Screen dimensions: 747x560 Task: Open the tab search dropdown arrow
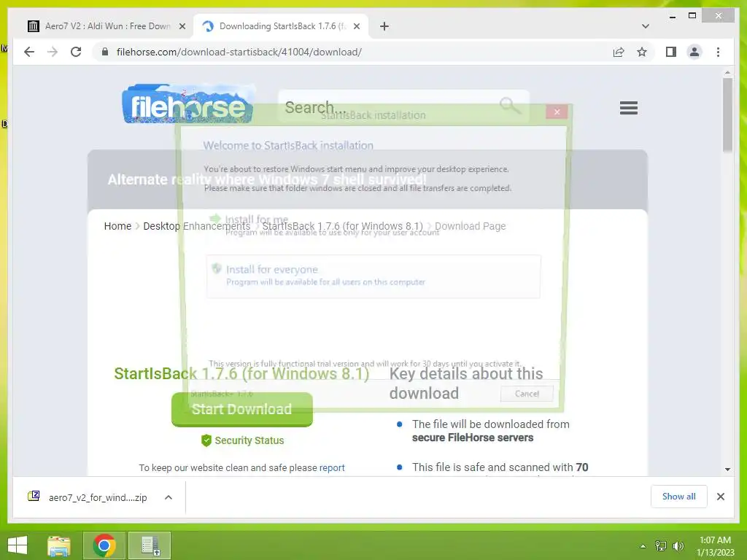click(x=646, y=26)
